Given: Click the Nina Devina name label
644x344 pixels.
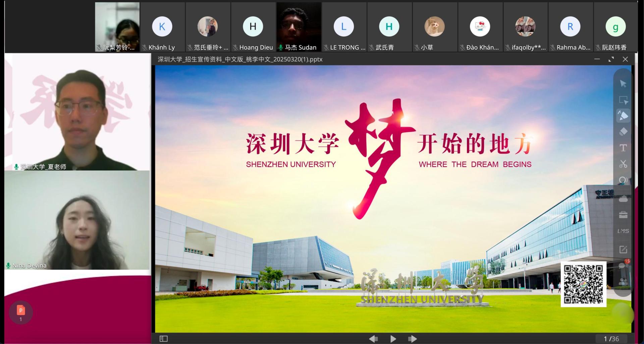Looking at the screenshot, I should [x=30, y=266].
